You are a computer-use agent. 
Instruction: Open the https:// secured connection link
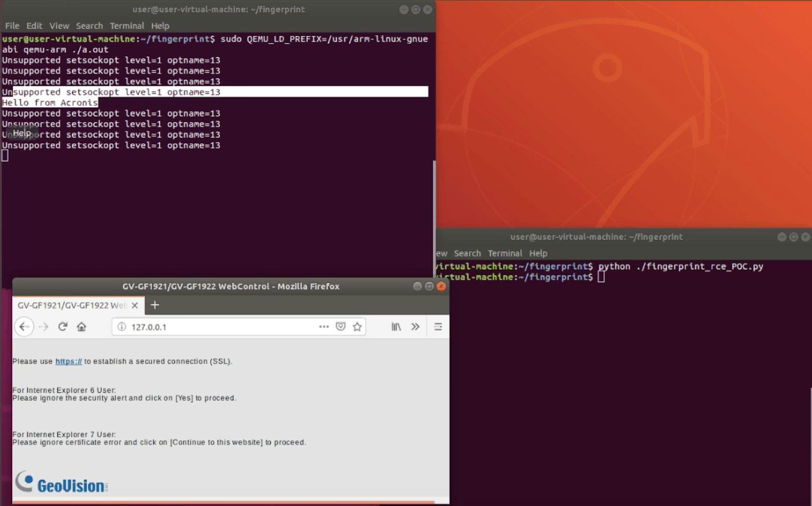pyautogui.click(x=69, y=362)
